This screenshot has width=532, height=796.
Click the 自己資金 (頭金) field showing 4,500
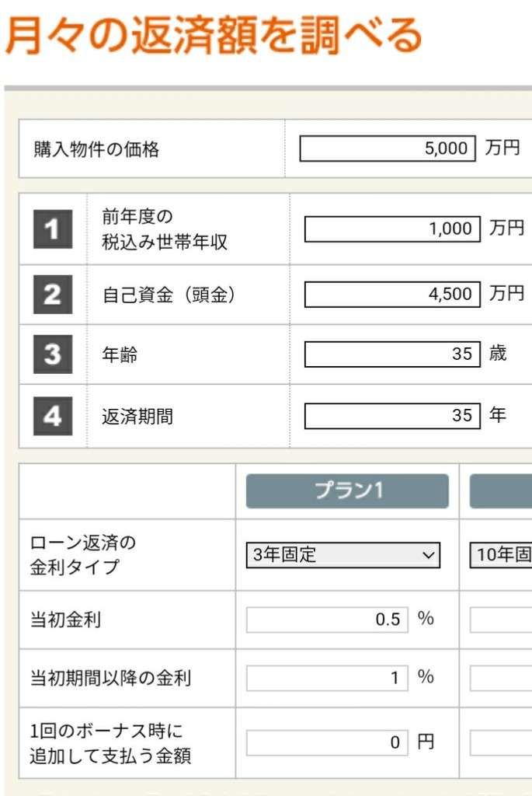pyautogui.click(x=389, y=295)
